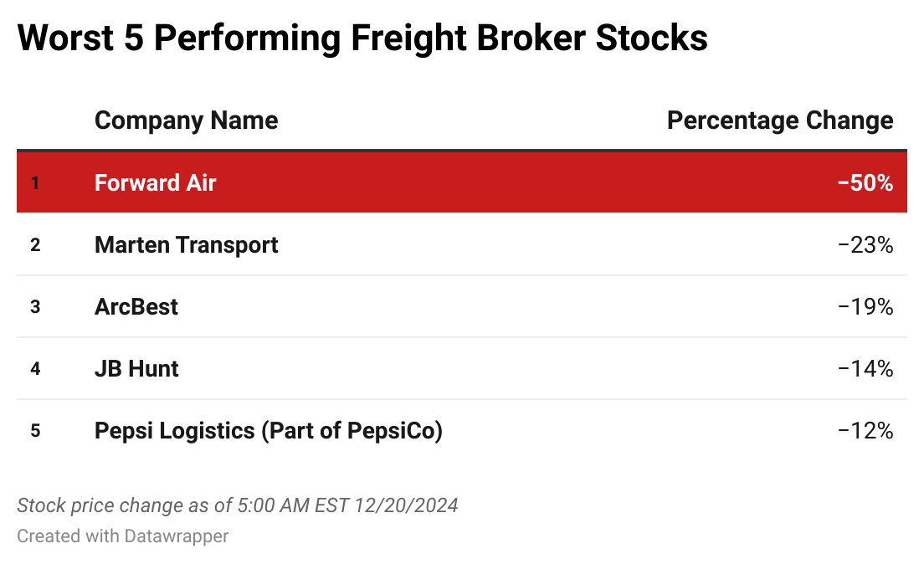Click the stock price change footnote text

pyautogui.click(x=237, y=505)
